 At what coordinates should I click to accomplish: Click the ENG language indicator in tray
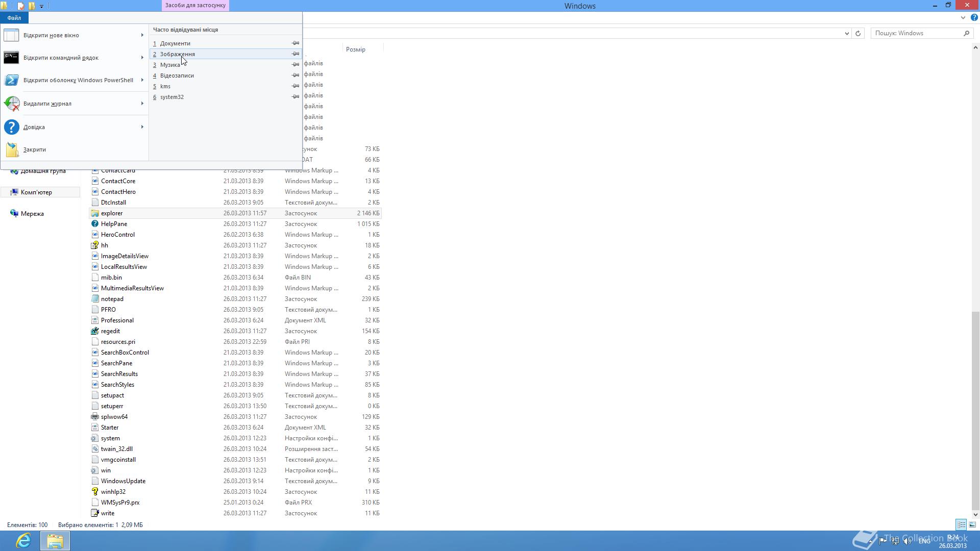tap(924, 541)
